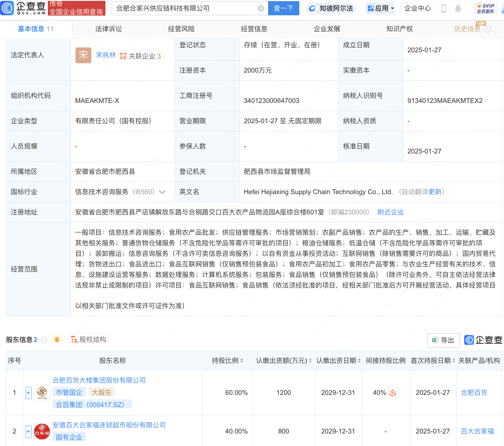Viewport: 504px width, 446px height.
Task: Go to 企业中心
Action: tap(417, 8)
